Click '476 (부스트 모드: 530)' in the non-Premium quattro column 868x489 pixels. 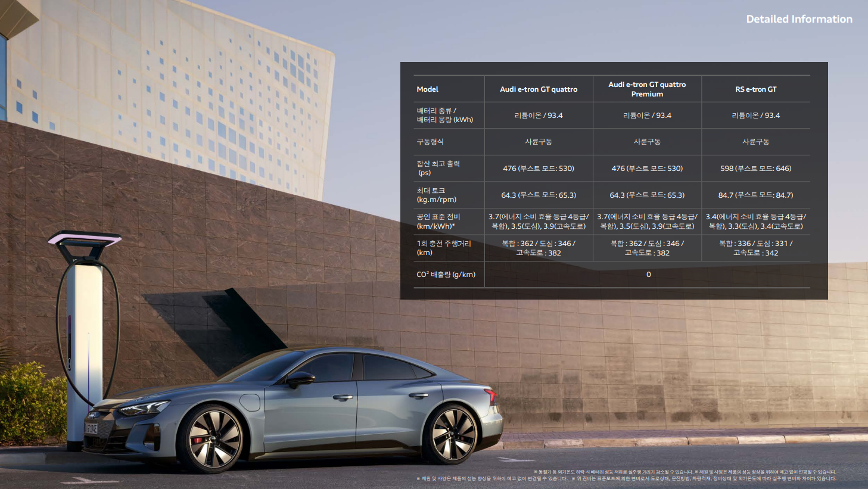click(x=539, y=169)
